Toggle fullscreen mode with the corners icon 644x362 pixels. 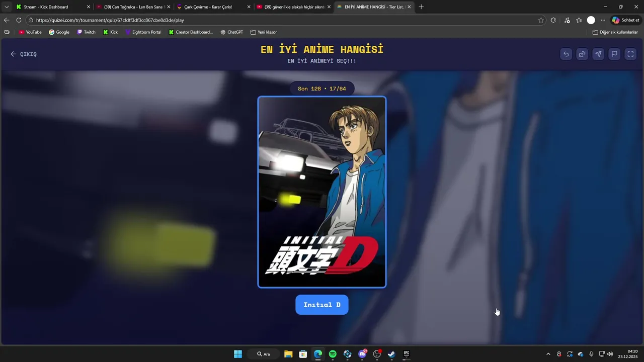point(630,54)
